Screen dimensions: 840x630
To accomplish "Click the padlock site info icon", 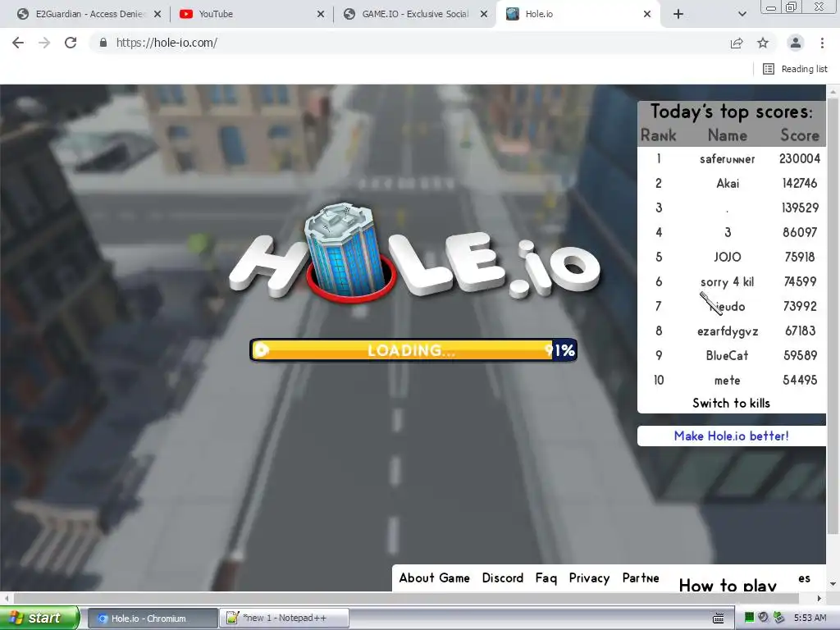I will click(103, 43).
